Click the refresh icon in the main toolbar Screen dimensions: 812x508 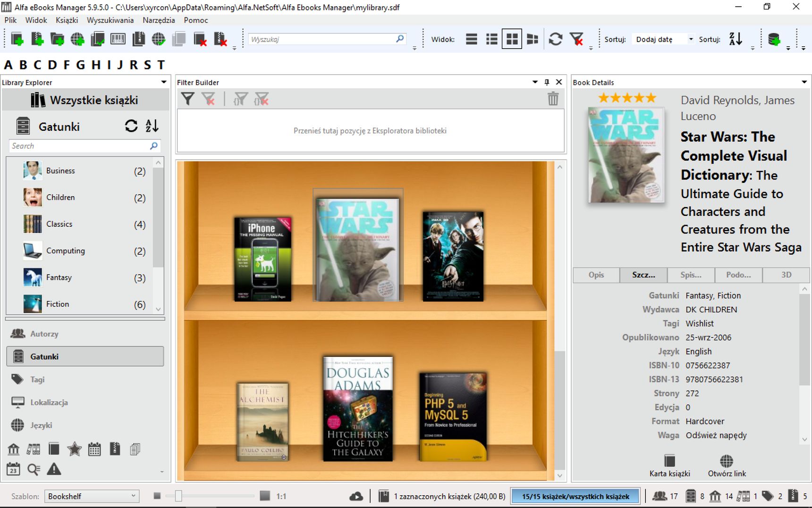(556, 39)
